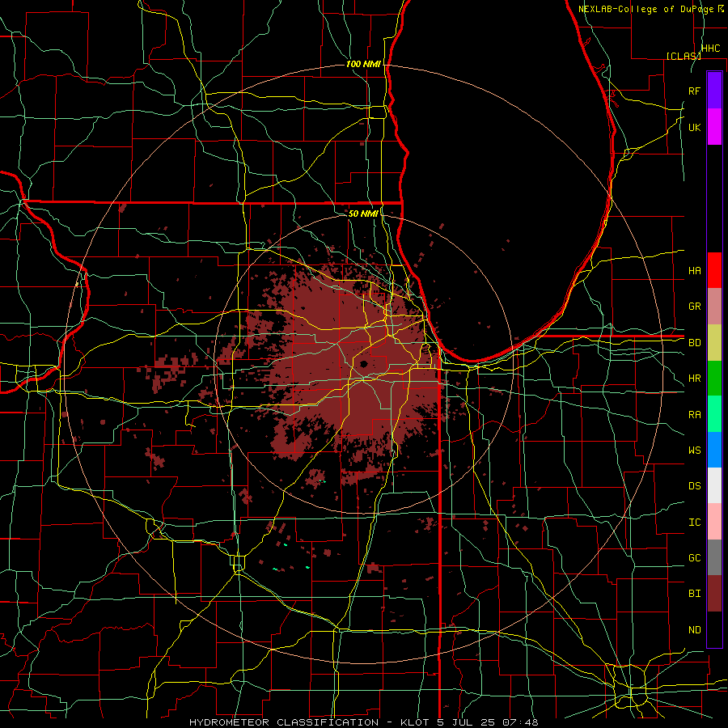Click the ND black legend swatch

click(714, 629)
